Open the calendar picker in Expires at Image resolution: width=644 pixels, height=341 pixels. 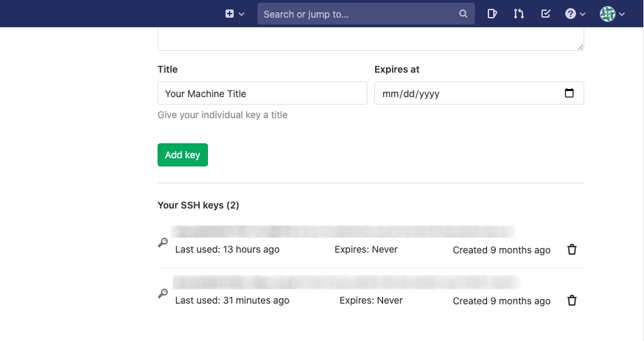[569, 94]
